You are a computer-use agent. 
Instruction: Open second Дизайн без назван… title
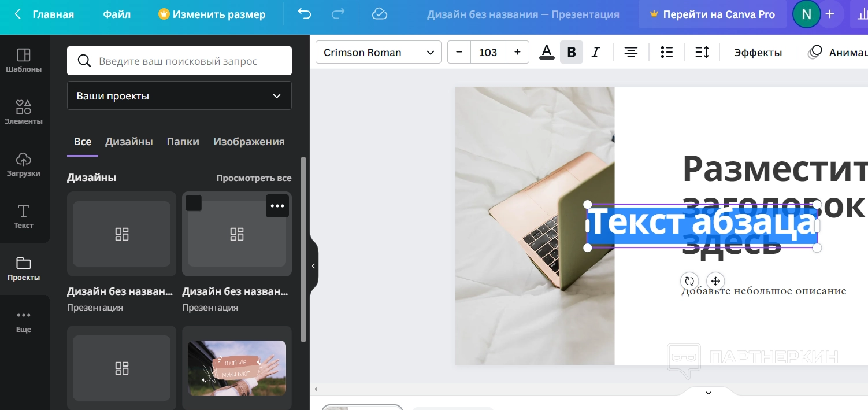(x=235, y=291)
